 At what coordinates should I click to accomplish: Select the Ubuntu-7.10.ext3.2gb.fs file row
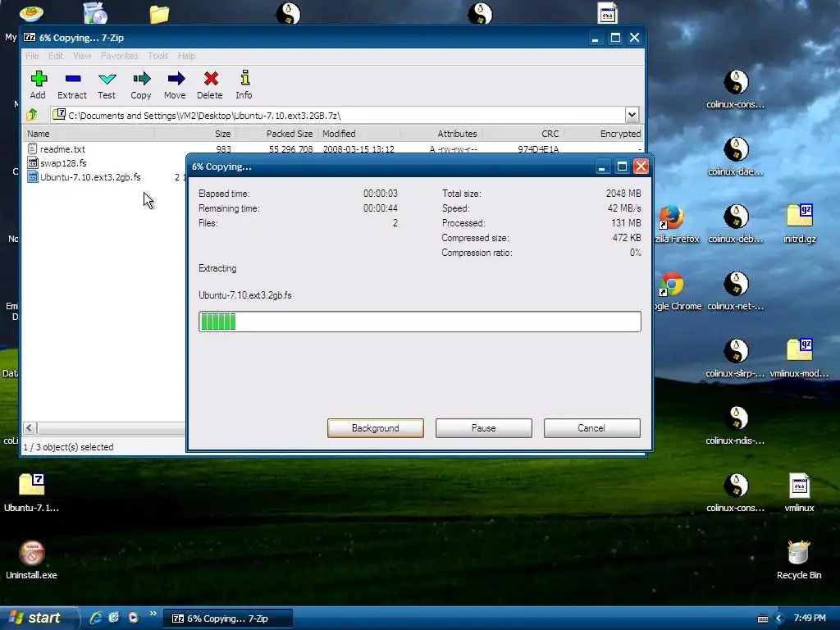click(x=84, y=177)
